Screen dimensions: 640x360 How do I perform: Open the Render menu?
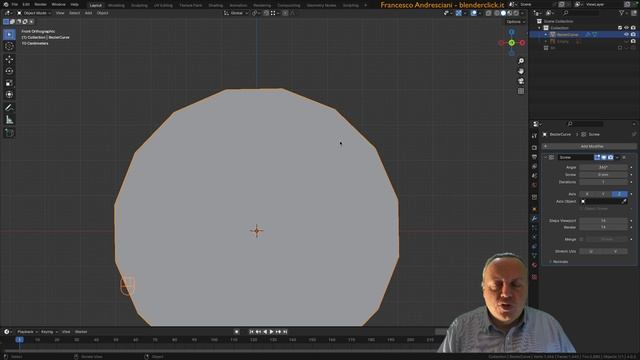pos(40,4)
